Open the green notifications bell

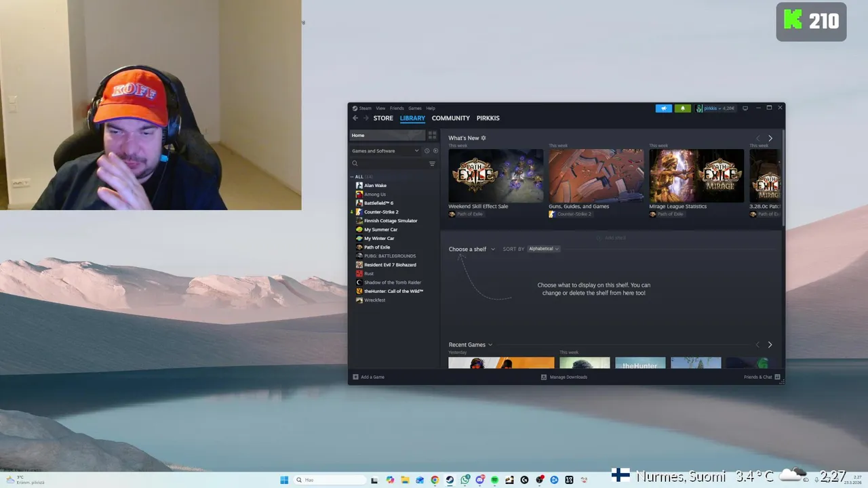click(683, 108)
